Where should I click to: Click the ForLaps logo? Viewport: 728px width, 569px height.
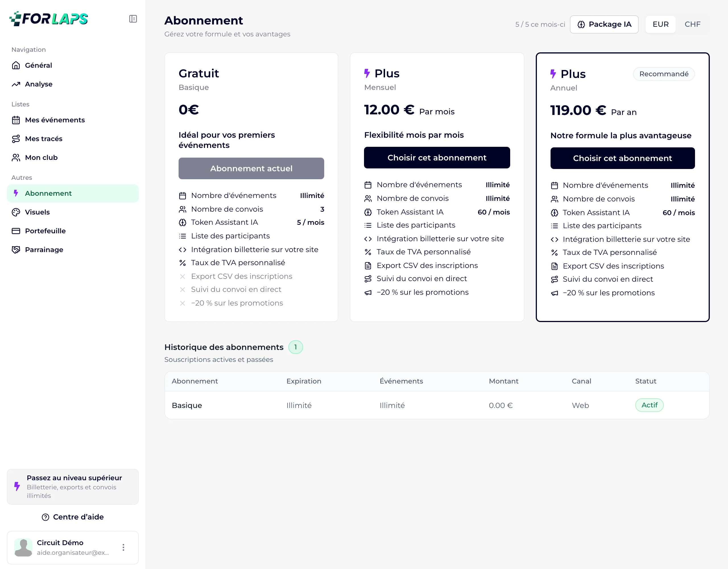click(49, 19)
